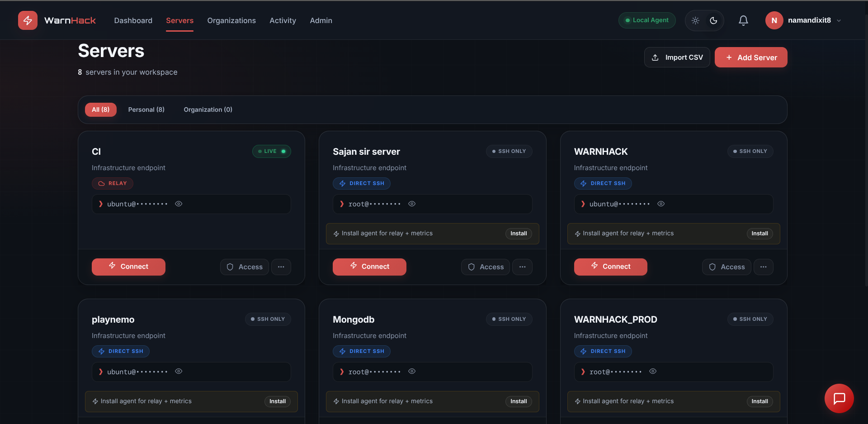Open the notifications bell

pos(743,20)
